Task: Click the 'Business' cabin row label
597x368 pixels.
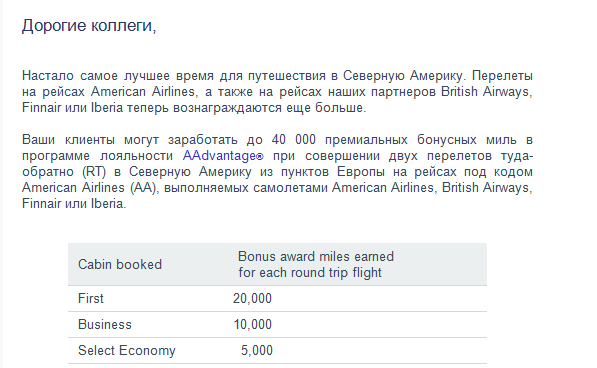Action: (105, 325)
